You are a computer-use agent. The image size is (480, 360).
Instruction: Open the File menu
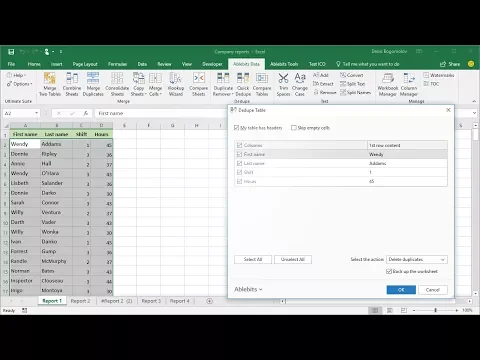[x=11, y=64]
